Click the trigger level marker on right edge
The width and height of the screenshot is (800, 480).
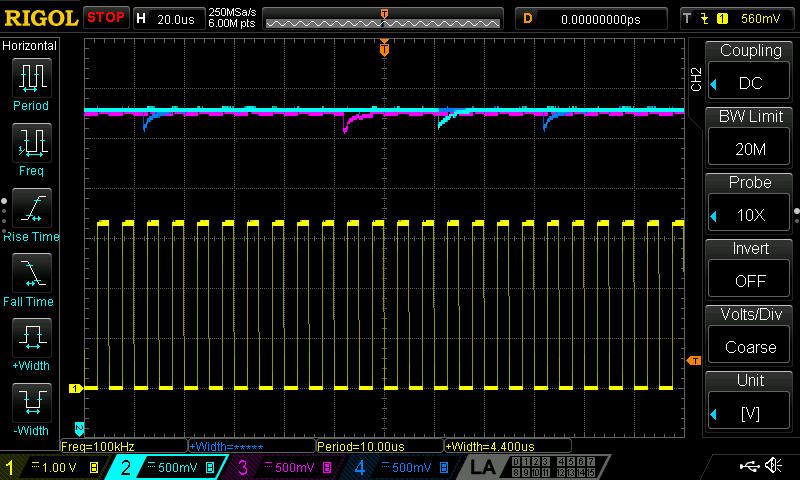[x=694, y=361]
